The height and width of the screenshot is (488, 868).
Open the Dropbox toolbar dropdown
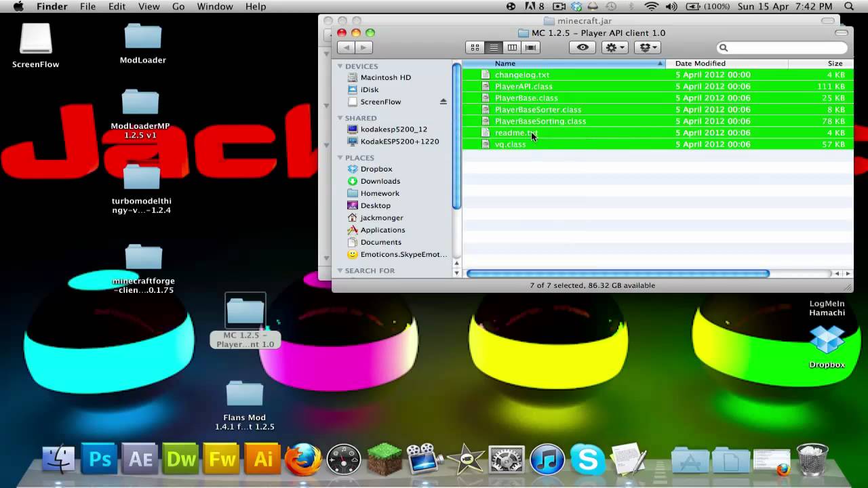point(646,47)
